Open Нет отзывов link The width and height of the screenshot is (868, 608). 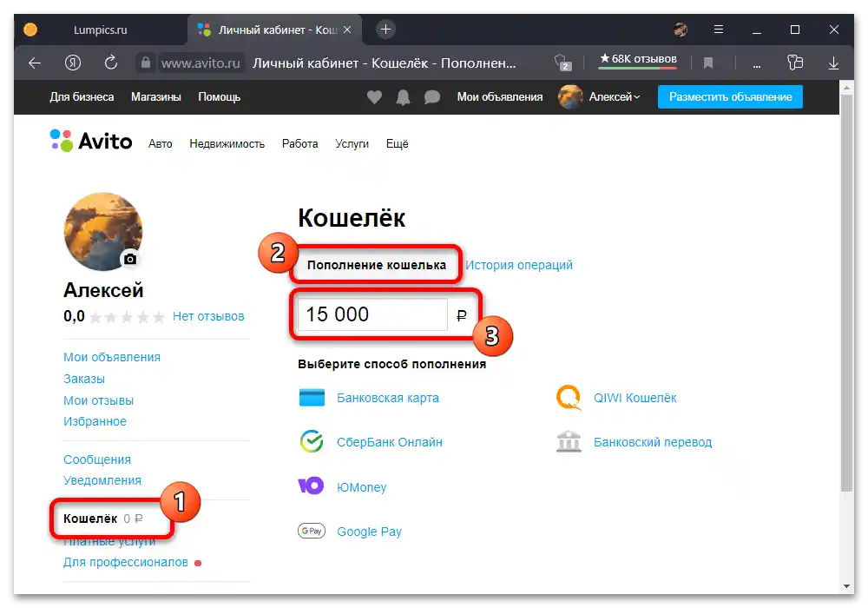click(x=208, y=317)
